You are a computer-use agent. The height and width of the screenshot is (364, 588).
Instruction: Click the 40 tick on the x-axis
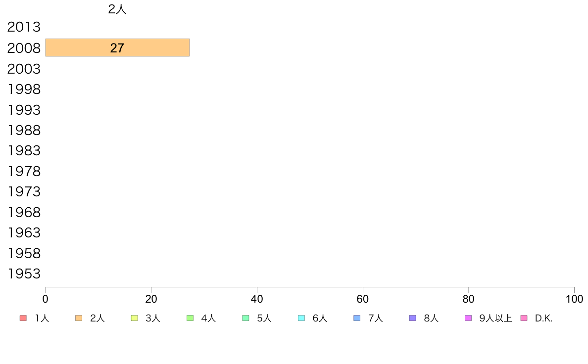click(x=257, y=299)
